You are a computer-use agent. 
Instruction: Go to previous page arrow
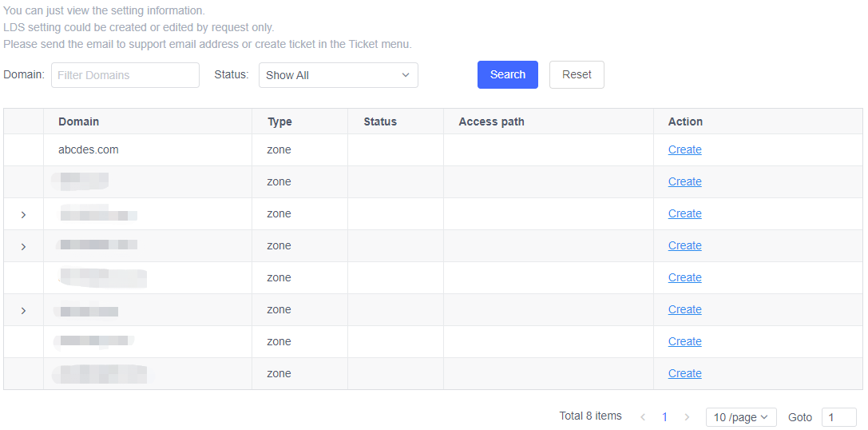click(643, 417)
